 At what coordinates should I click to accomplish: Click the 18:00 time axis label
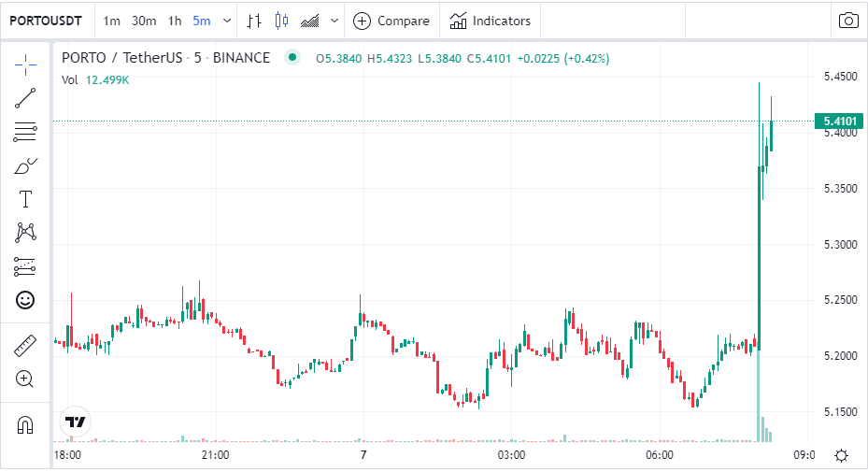[67, 455]
